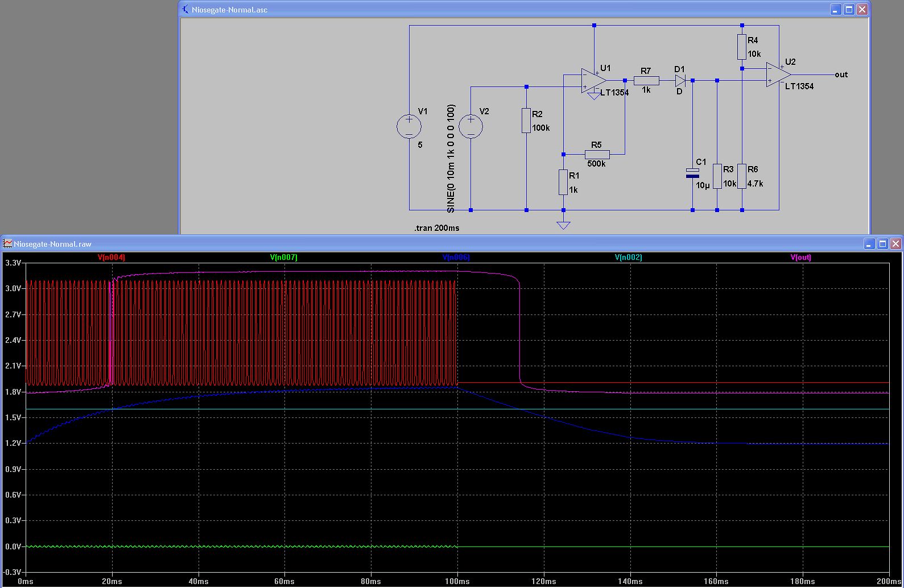Select the R5 feedback resistor symbol
The width and height of the screenshot is (904, 588).
click(597, 154)
